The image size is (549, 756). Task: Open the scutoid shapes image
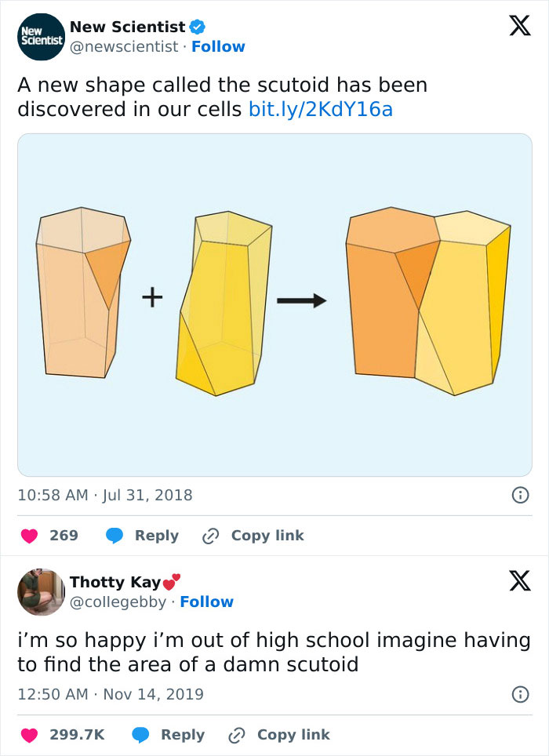(274, 305)
